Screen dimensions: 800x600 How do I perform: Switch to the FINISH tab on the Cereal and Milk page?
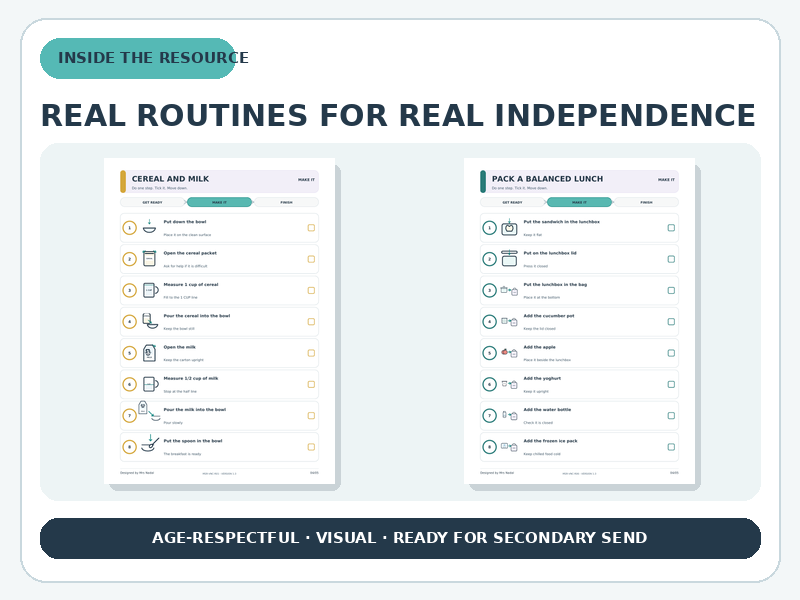(x=286, y=203)
